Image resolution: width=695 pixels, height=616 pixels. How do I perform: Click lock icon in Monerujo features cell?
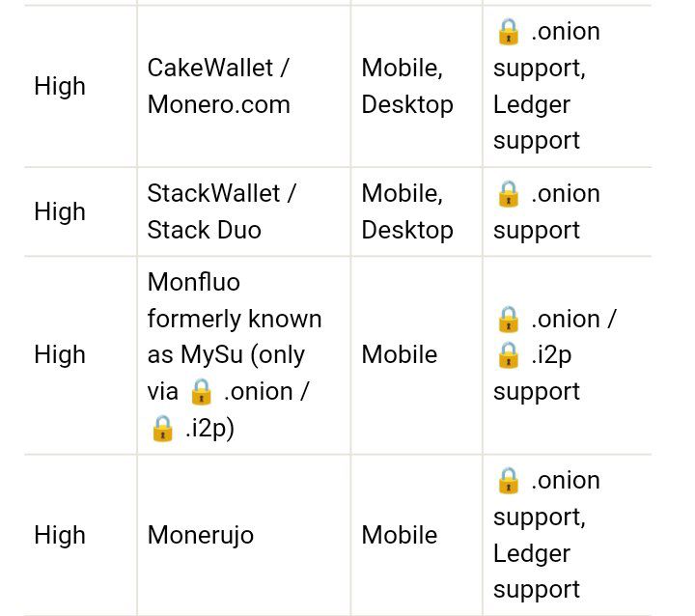coord(509,480)
